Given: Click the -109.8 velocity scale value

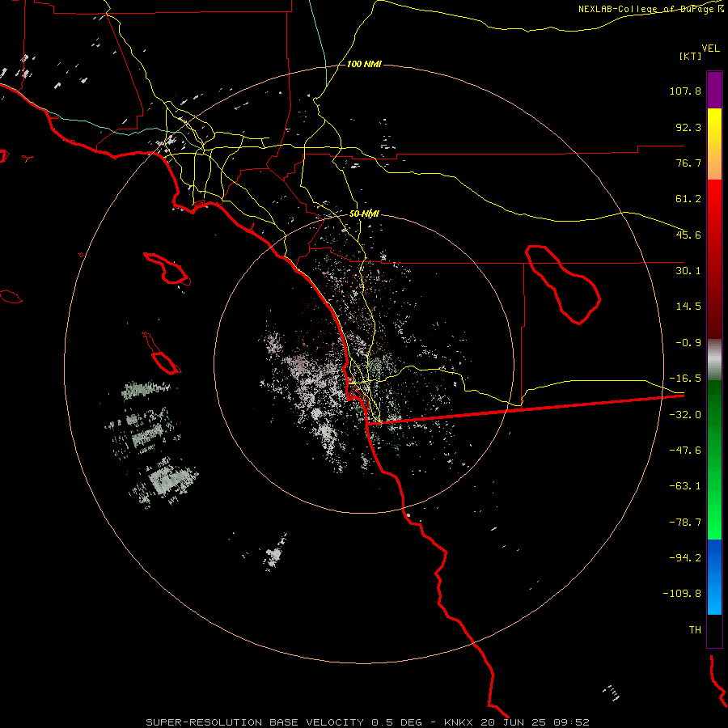Looking at the screenshot, I should pos(682,594).
